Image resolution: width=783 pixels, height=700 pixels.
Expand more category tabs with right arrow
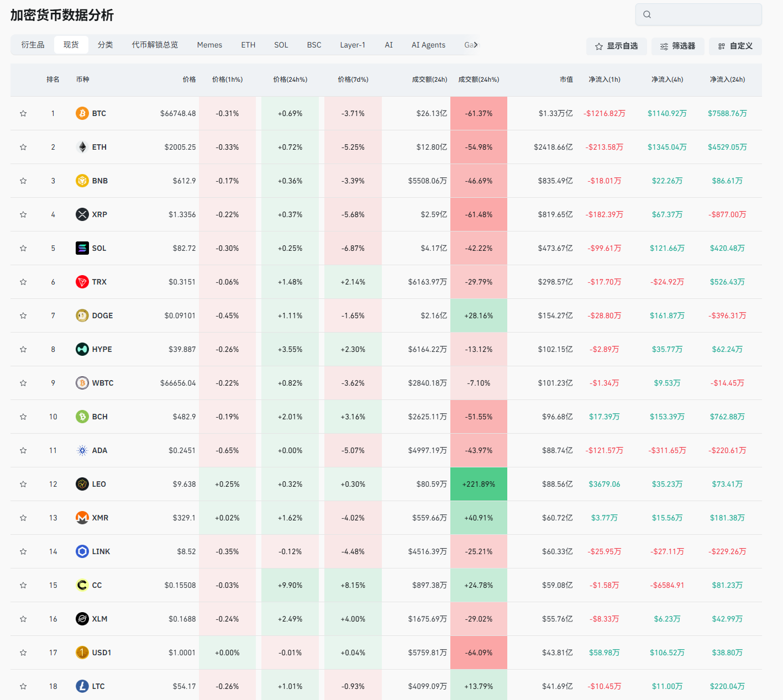point(476,45)
